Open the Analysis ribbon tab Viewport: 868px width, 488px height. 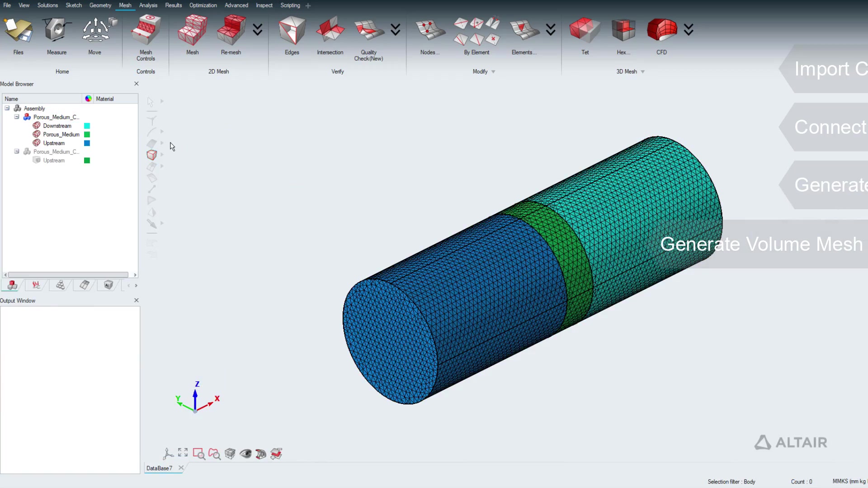(x=148, y=5)
